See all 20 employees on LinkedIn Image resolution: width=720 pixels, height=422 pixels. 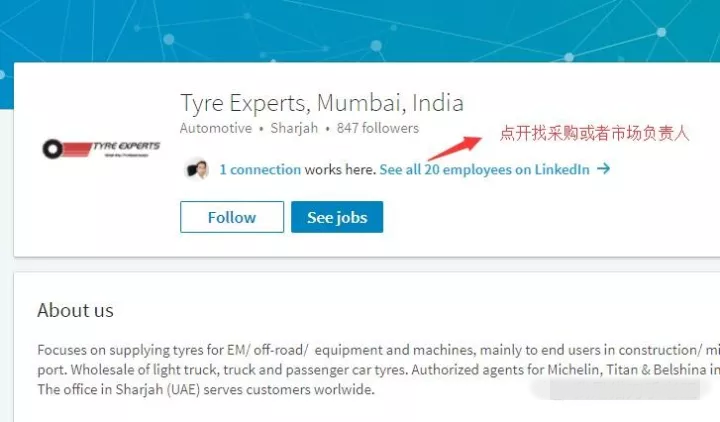pyautogui.click(x=484, y=169)
